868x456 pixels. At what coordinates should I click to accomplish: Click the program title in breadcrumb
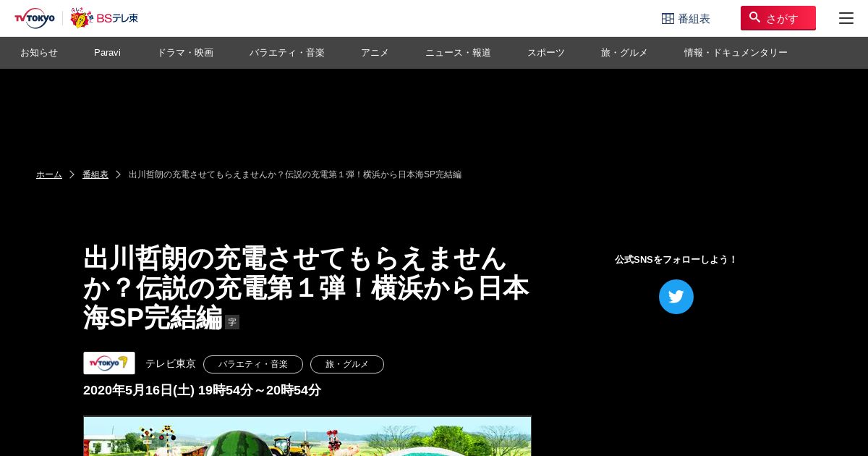(x=295, y=174)
